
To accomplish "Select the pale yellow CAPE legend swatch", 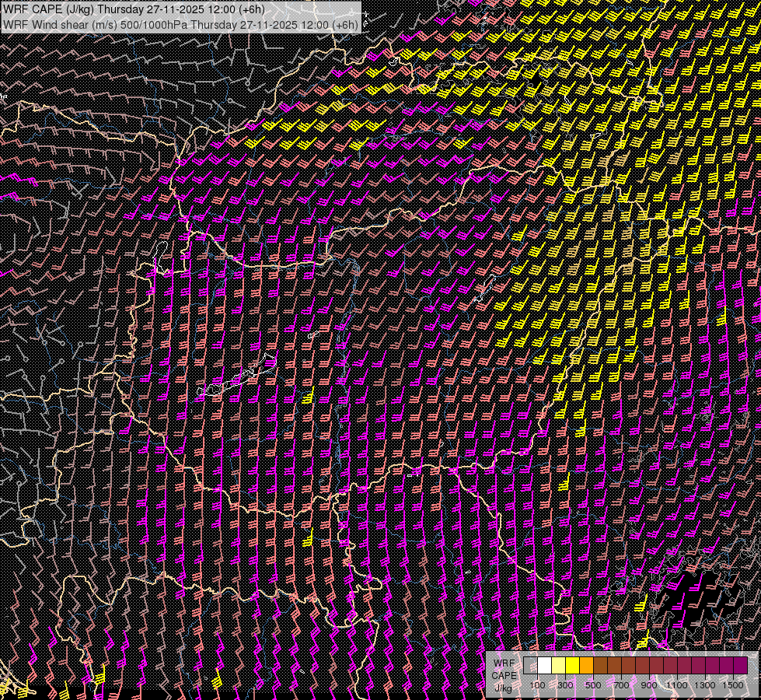I will (x=559, y=666).
